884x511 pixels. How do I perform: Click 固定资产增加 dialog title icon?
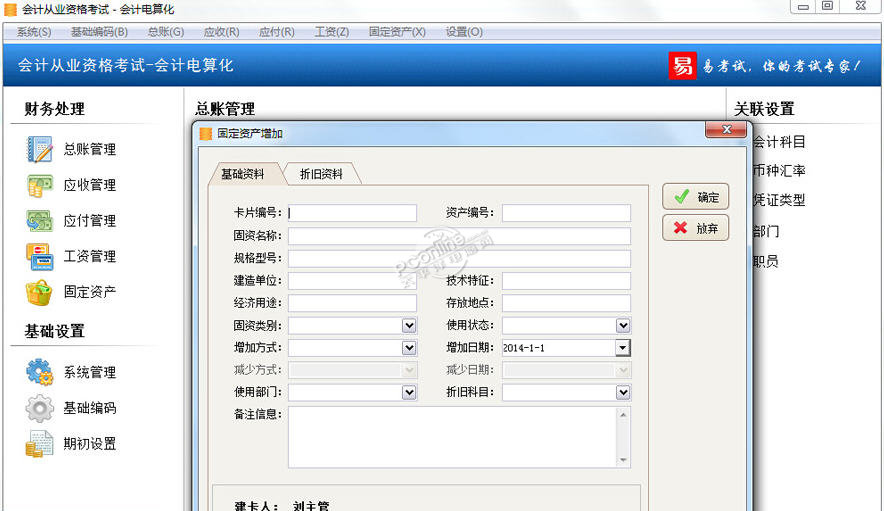click(206, 134)
